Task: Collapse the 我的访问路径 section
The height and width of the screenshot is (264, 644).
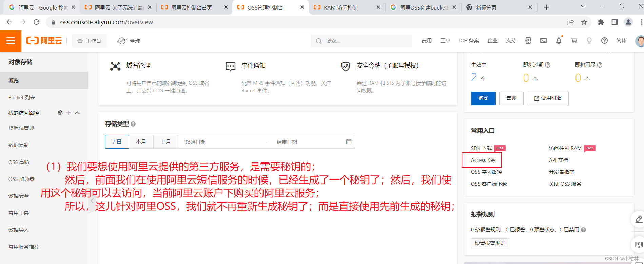Action: tap(77, 113)
